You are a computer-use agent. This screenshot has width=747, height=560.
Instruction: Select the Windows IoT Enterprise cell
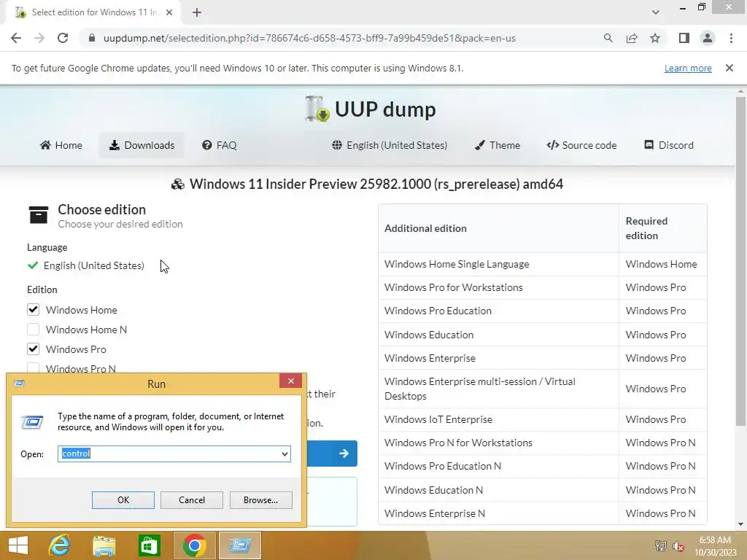[x=498, y=419]
